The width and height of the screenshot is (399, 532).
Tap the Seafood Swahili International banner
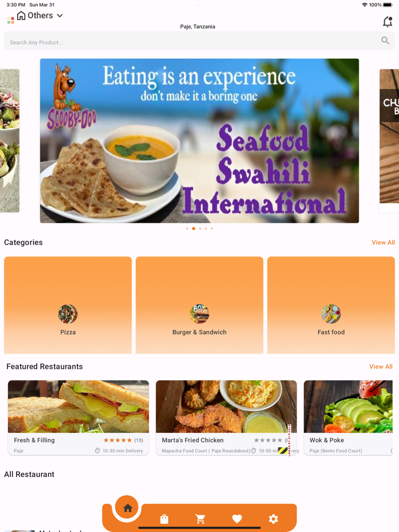(x=199, y=141)
